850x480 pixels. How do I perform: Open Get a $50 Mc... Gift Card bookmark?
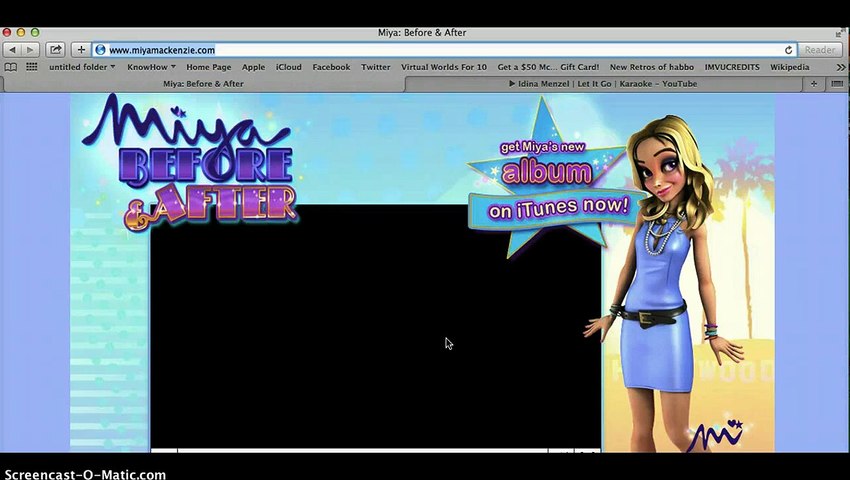[x=548, y=67]
